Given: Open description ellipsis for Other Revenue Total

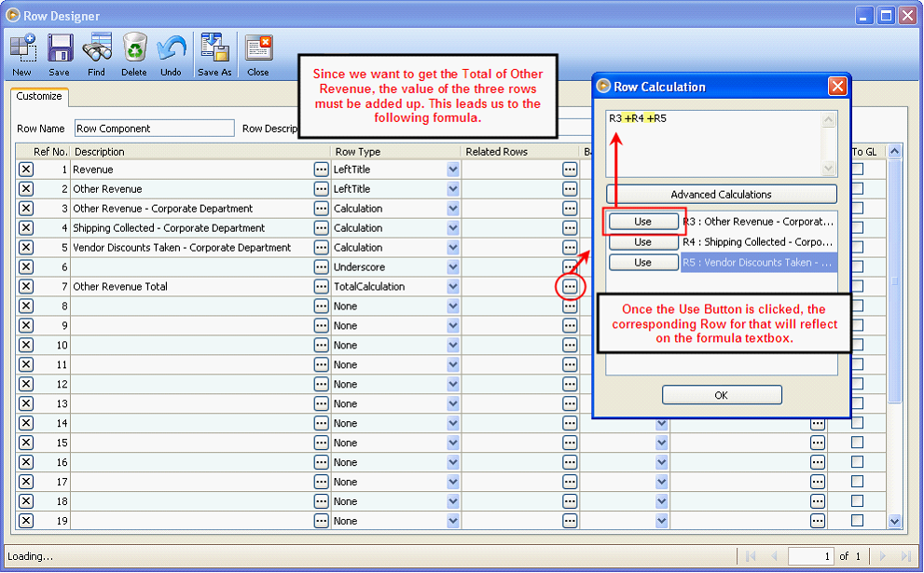Looking at the screenshot, I should coord(321,287).
